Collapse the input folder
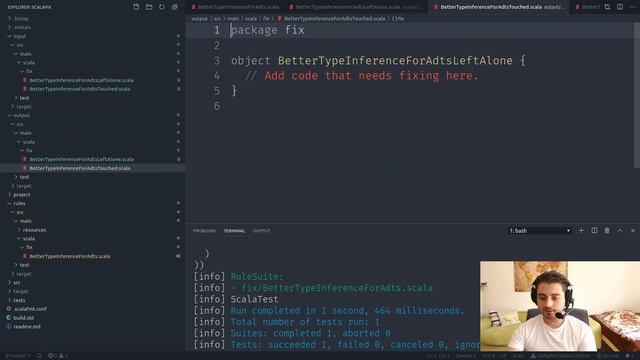Image resolution: width=640 pixels, height=360 pixels. click(x=20, y=36)
